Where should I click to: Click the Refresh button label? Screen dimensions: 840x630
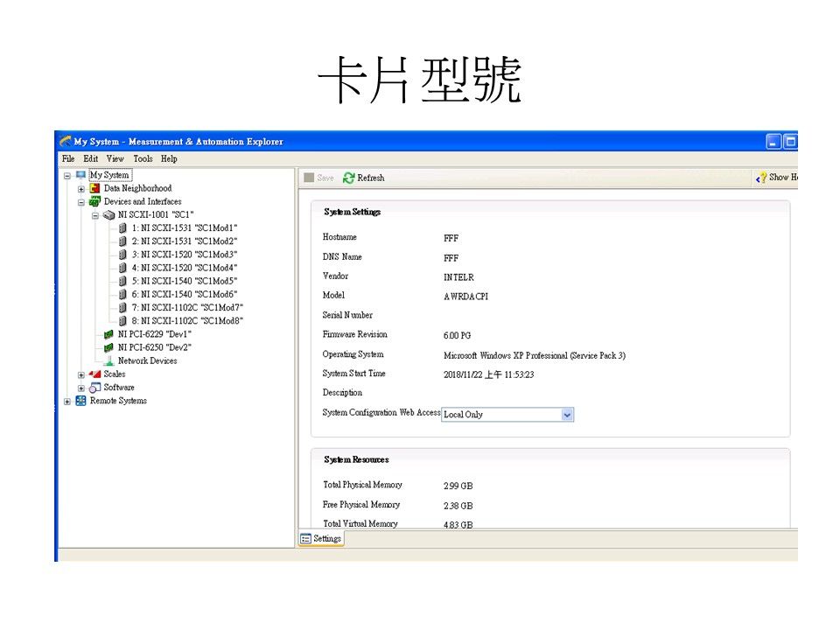pyautogui.click(x=371, y=178)
